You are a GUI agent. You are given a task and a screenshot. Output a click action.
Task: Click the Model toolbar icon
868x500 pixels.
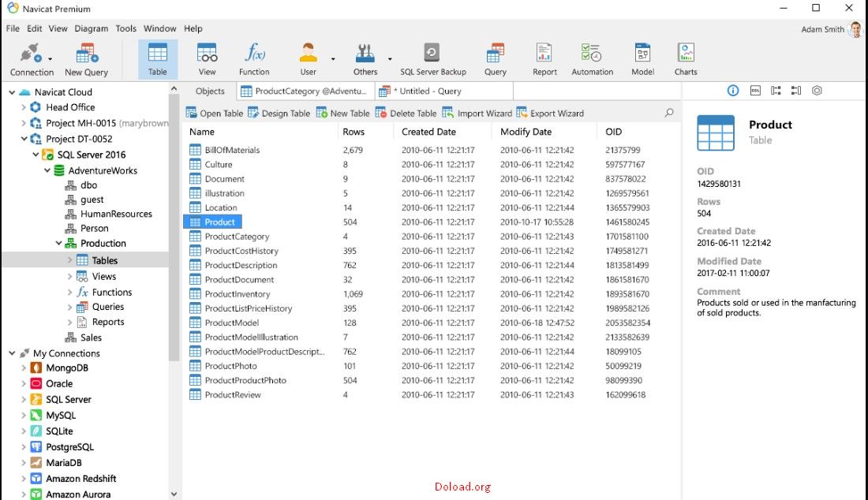(x=642, y=59)
